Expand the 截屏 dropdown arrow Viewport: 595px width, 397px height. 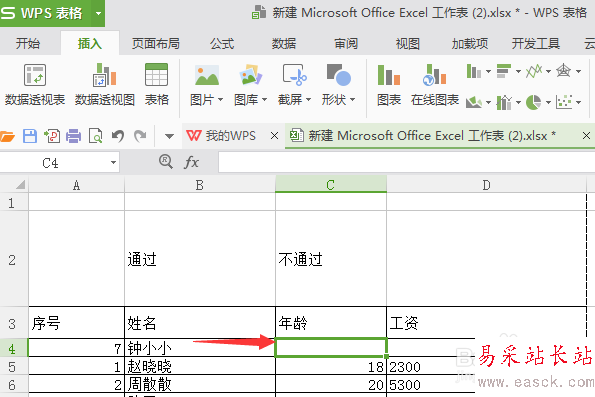coord(309,100)
